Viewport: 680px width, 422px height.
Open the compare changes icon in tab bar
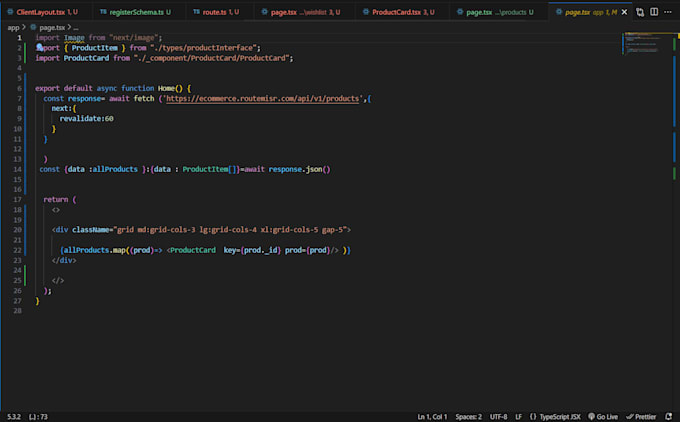pos(640,12)
